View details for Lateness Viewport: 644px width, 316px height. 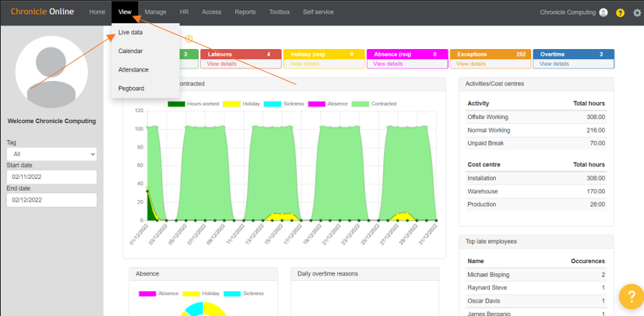coord(222,64)
